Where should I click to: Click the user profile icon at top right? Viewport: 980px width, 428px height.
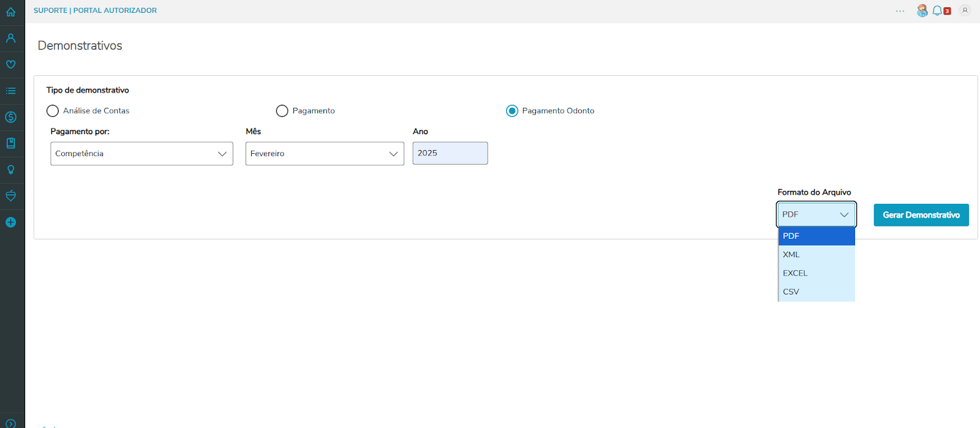click(965, 10)
